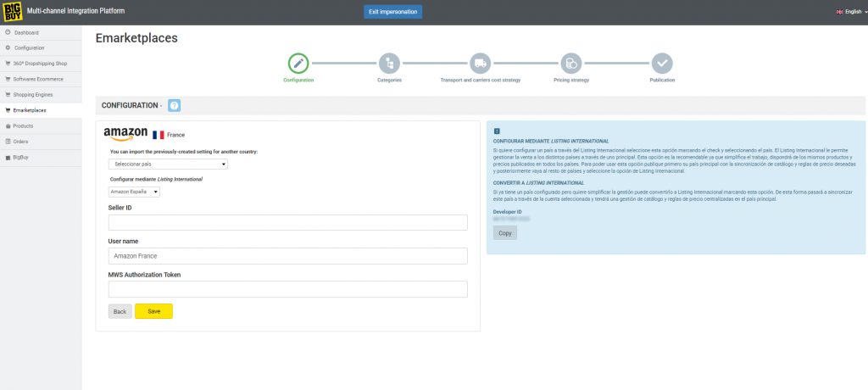Select the Transport truck step icon

(480, 63)
